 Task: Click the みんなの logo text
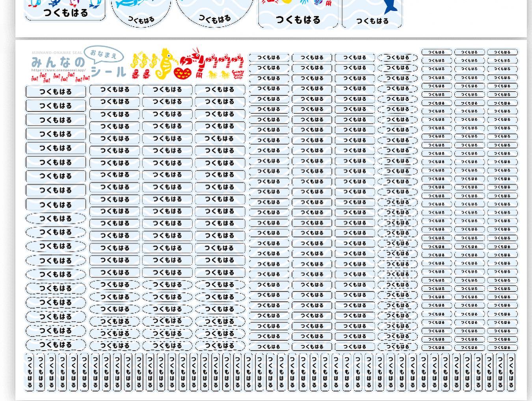58,62
